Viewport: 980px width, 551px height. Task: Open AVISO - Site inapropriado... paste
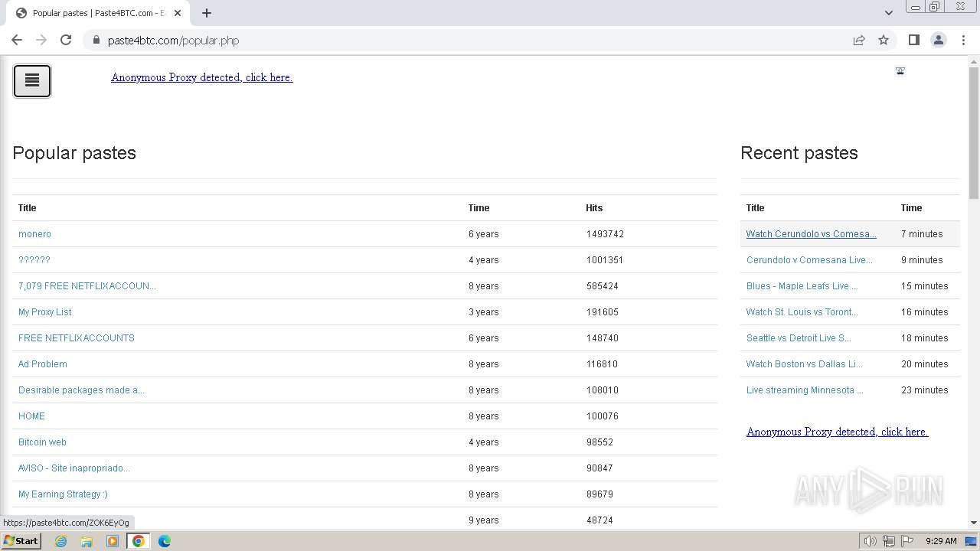(74, 468)
